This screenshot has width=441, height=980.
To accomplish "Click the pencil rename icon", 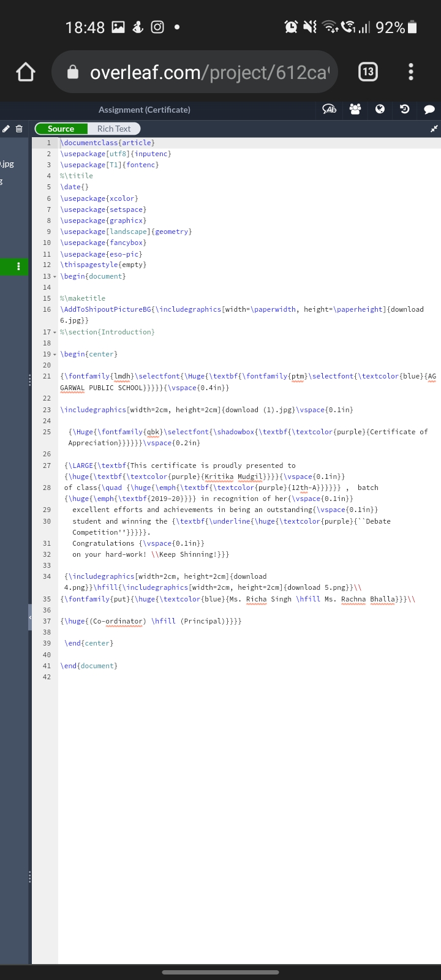I will coord(6,129).
